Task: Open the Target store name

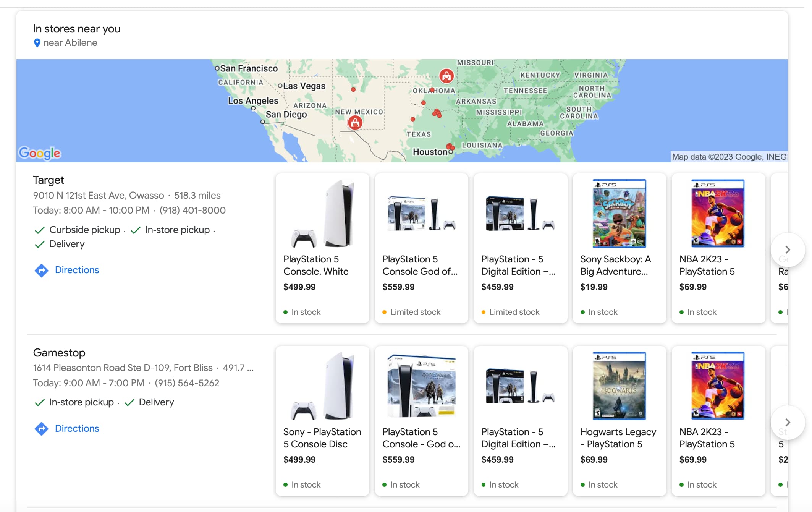Action: tap(49, 180)
